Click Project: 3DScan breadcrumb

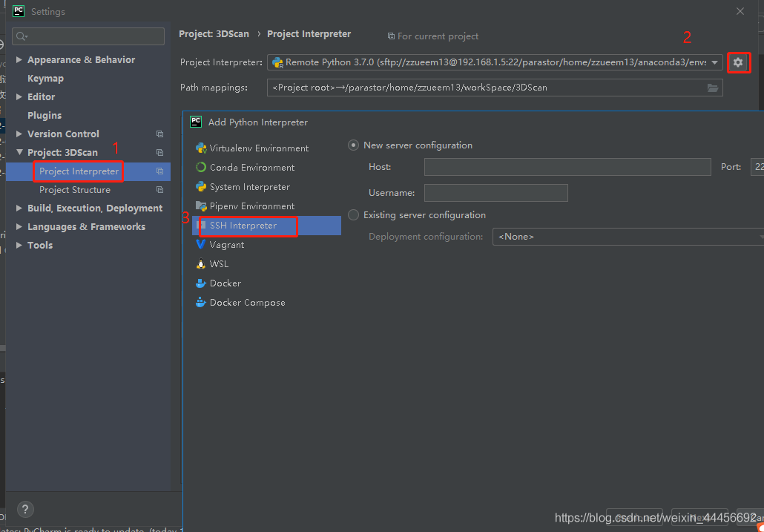point(214,34)
